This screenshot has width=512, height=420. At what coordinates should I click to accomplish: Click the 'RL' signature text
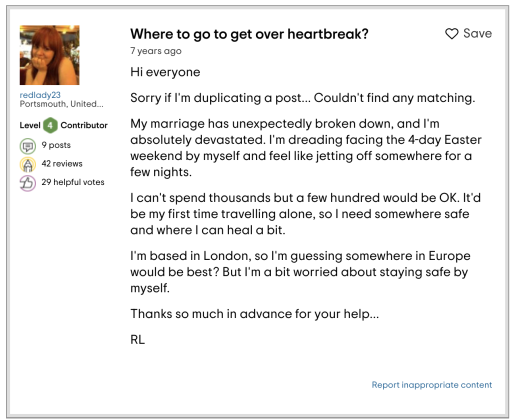(x=137, y=340)
